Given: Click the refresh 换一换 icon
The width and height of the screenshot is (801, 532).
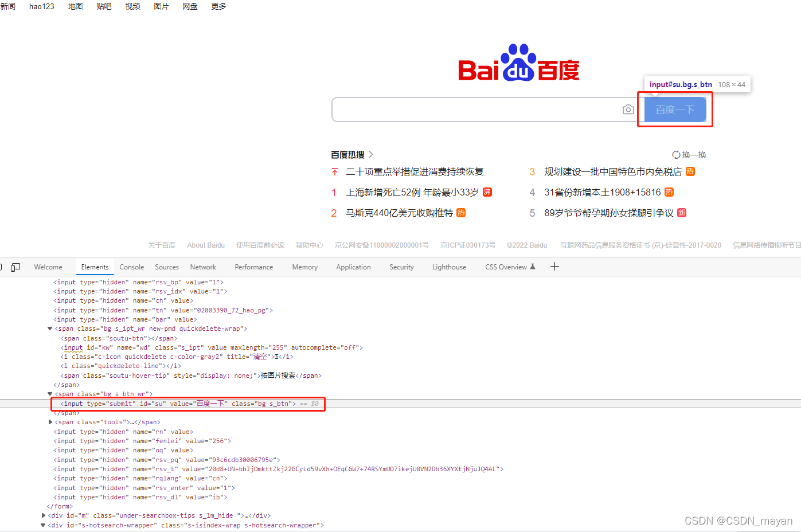Looking at the screenshot, I should (x=676, y=155).
